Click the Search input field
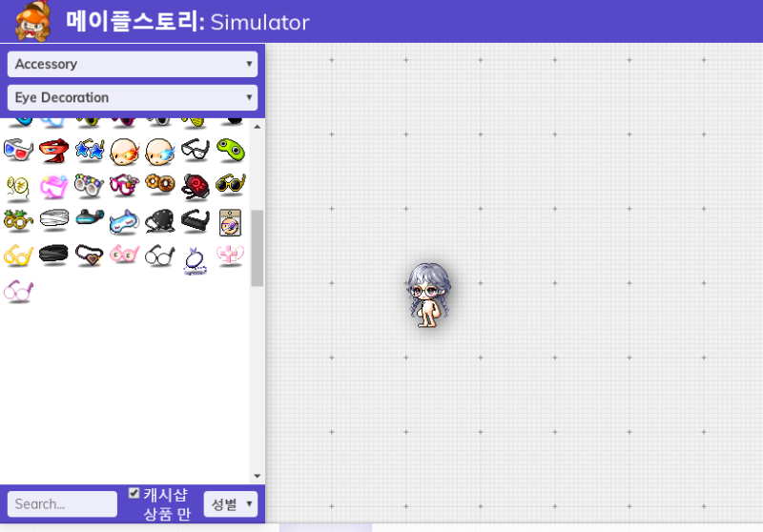 click(x=62, y=503)
